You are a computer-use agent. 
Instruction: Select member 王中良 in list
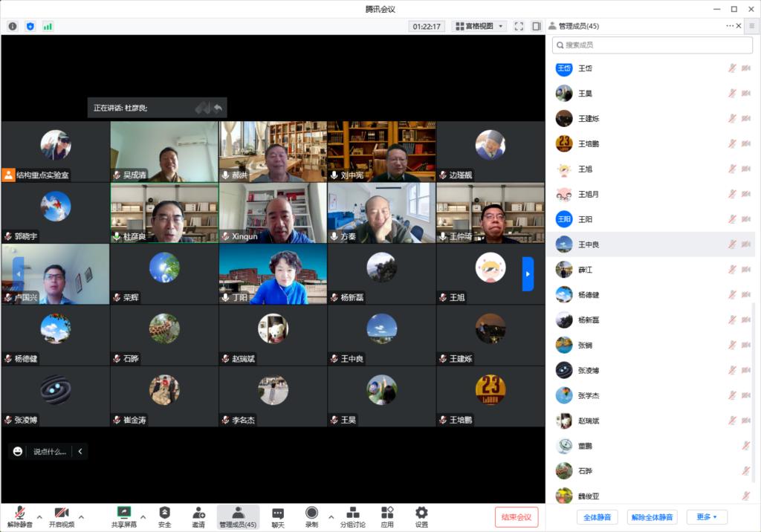pos(652,244)
